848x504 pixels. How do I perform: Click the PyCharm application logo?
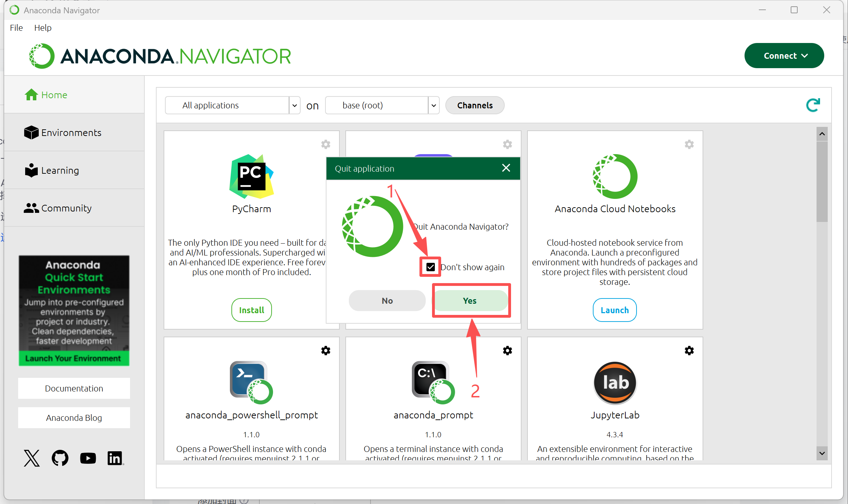pyautogui.click(x=251, y=177)
